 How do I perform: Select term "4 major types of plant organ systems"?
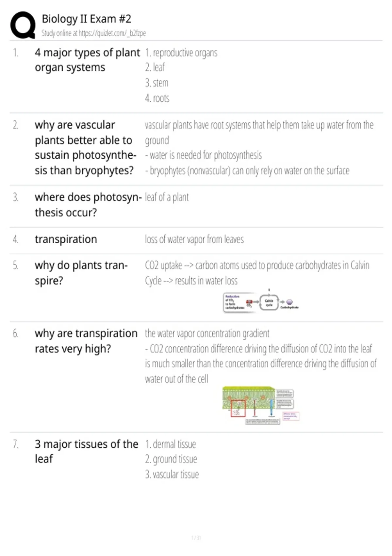[x=87, y=60]
